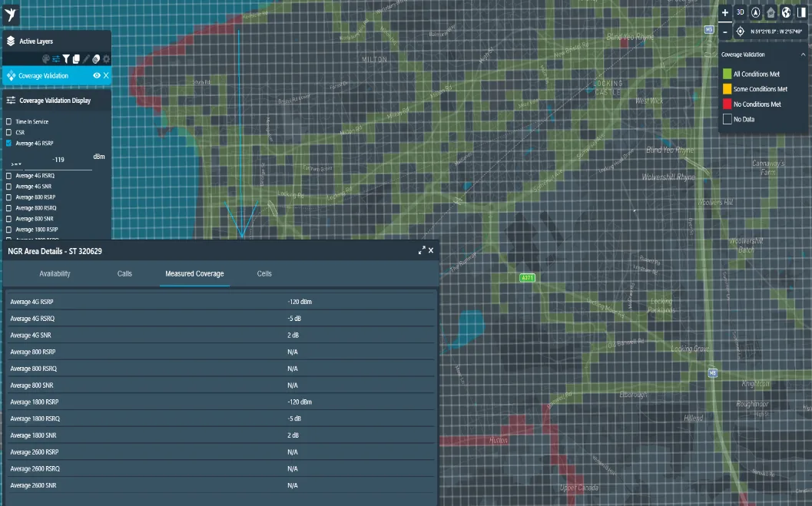Click the Average 2600 RSRP table row

coord(221,452)
